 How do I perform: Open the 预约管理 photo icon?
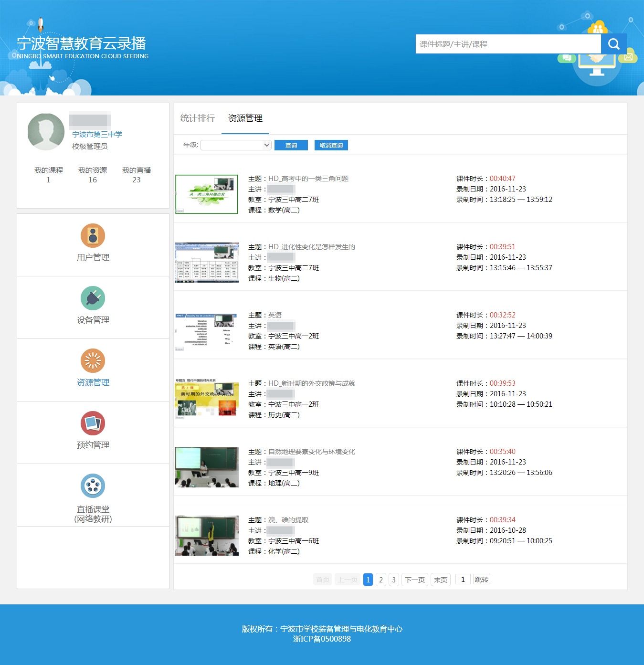tap(93, 423)
